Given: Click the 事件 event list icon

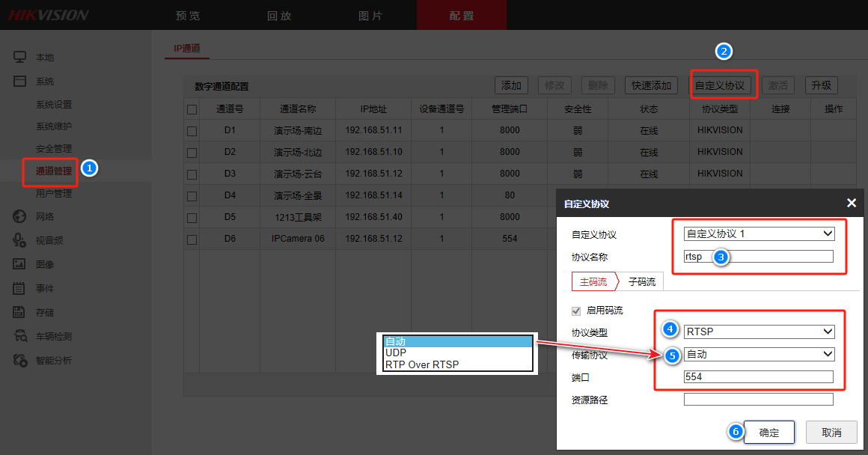Looking at the screenshot, I should tap(20, 288).
